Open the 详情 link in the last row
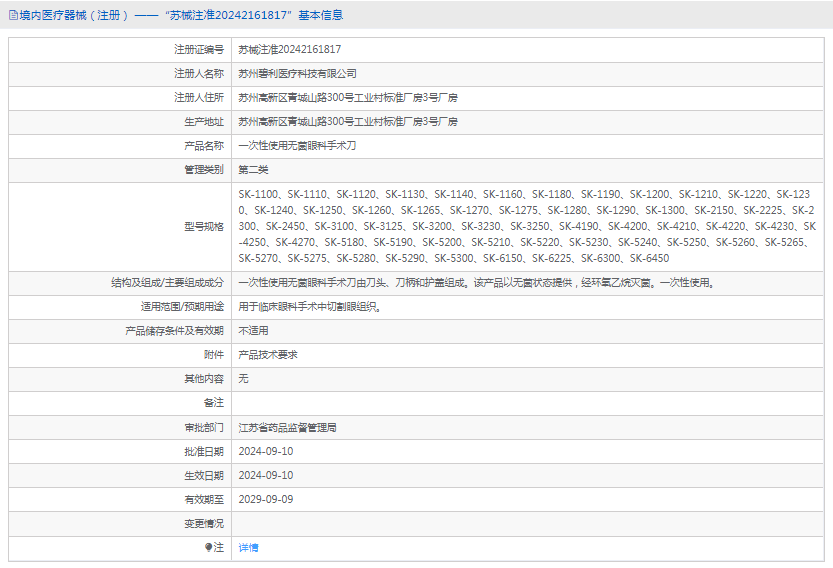The image size is (833, 568). (x=248, y=548)
